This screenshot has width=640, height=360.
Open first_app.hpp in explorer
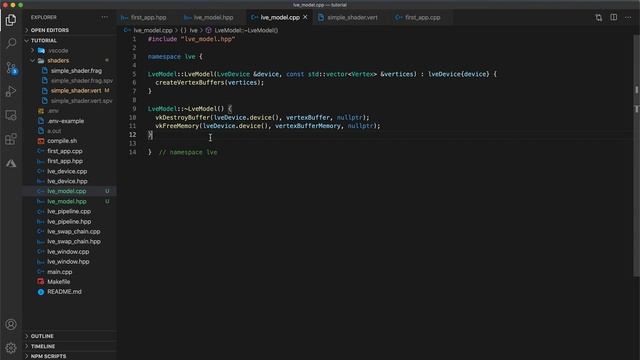pyautogui.click(x=65, y=161)
